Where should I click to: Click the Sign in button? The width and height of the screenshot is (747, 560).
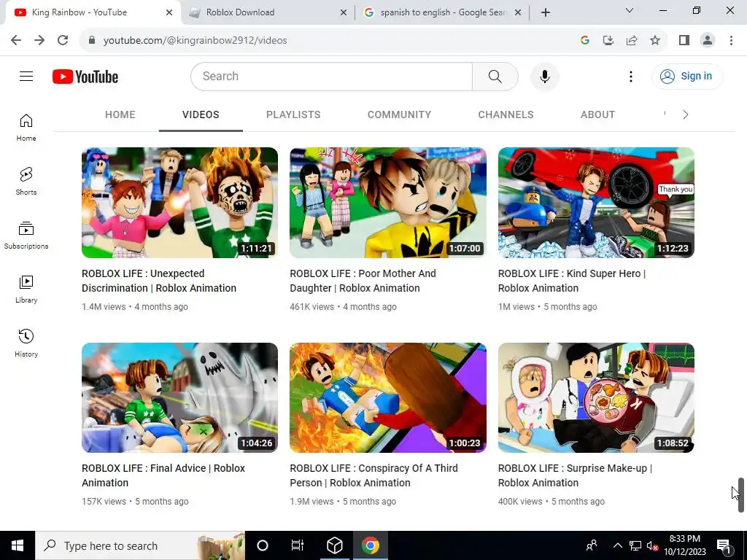(x=687, y=76)
